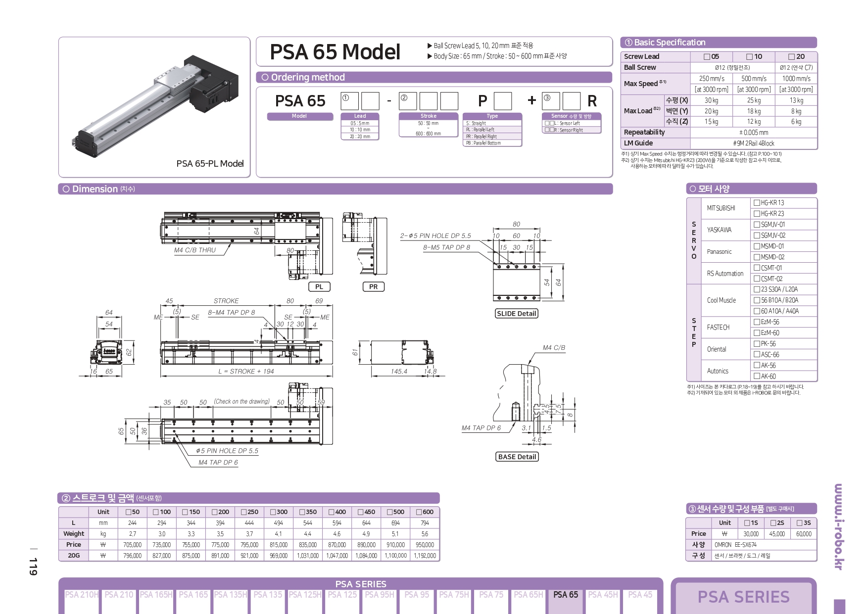Tick the AK-60 Autonics checkbox
The height and width of the screenshot is (614, 868).
(x=757, y=377)
